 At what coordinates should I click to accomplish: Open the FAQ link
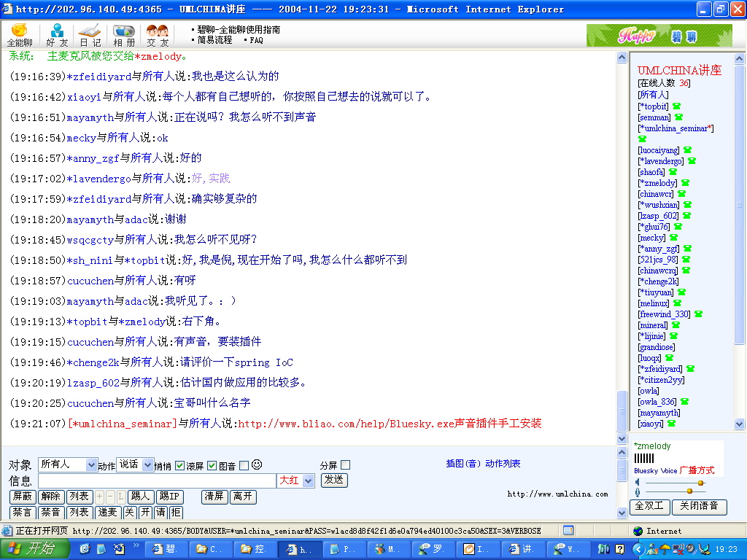tap(256, 41)
